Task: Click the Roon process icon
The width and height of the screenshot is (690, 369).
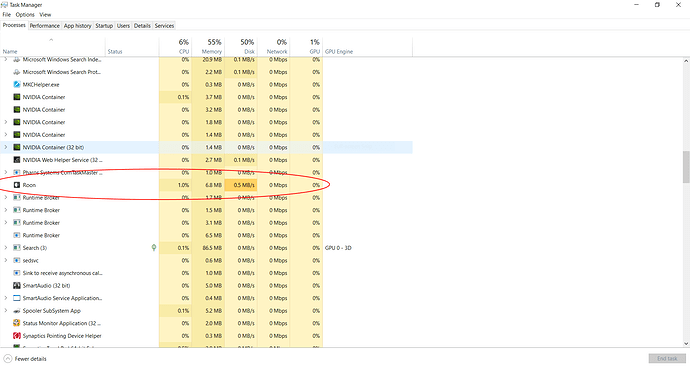Action: point(17,185)
